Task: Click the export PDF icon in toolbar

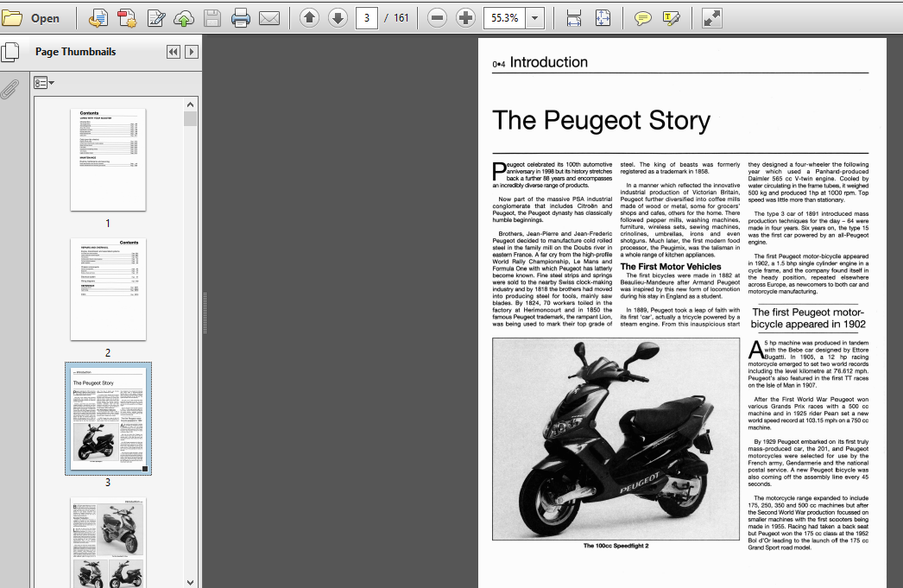Action: pyautogui.click(x=98, y=18)
